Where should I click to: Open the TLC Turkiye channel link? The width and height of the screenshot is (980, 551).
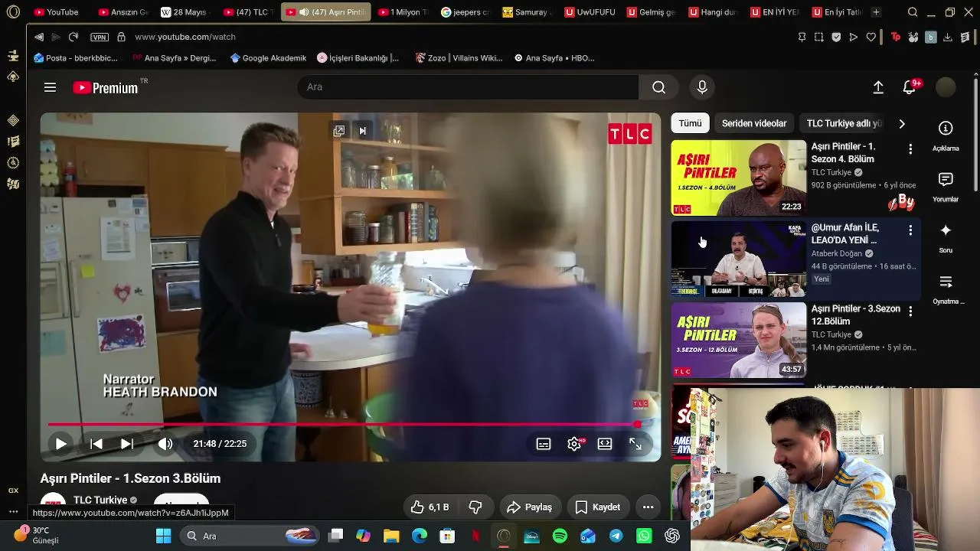tap(100, 500)
